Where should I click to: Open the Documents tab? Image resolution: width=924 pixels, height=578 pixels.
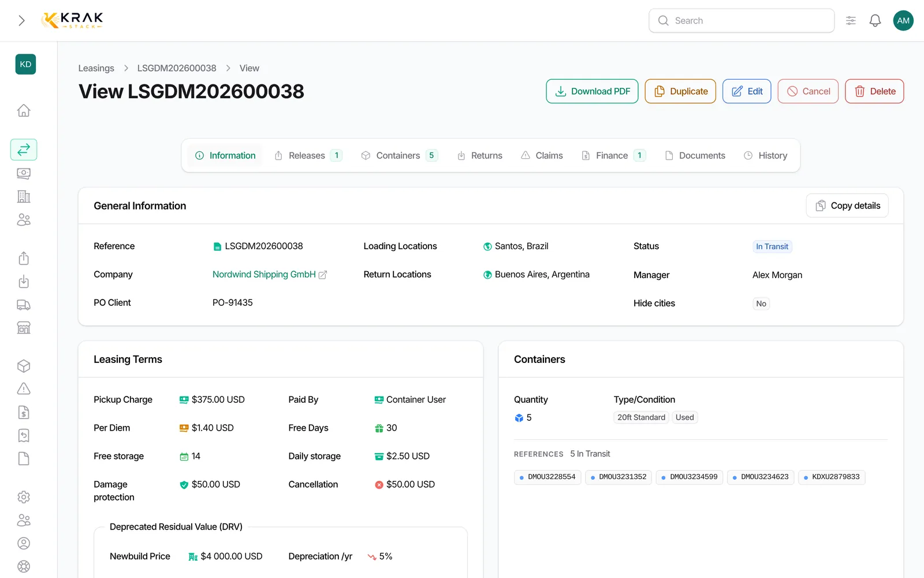[695, 155]
